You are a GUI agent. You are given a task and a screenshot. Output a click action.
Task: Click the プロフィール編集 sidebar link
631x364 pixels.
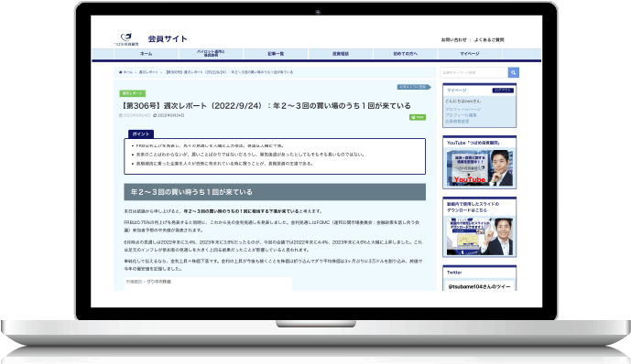tap(461, 115)
